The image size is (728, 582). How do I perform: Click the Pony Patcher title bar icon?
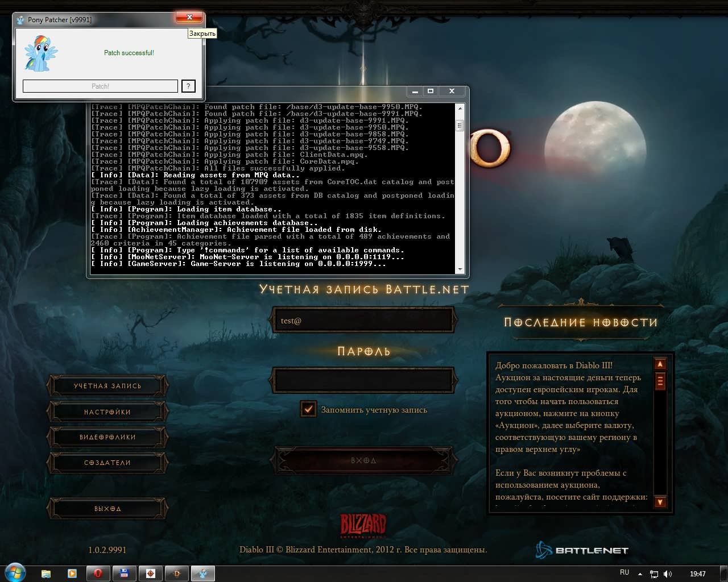[x=20, y=19]
